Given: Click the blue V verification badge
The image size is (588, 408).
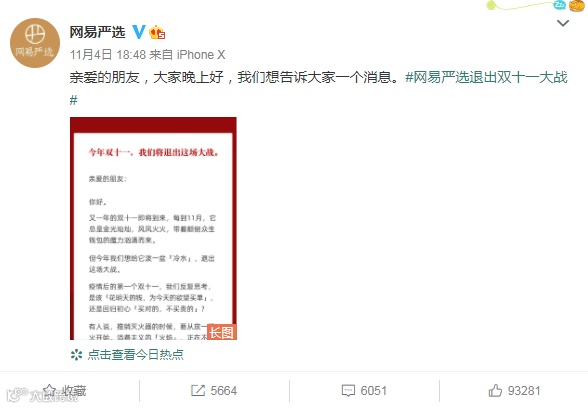Looking at the screenshot, I should point(139,32).
